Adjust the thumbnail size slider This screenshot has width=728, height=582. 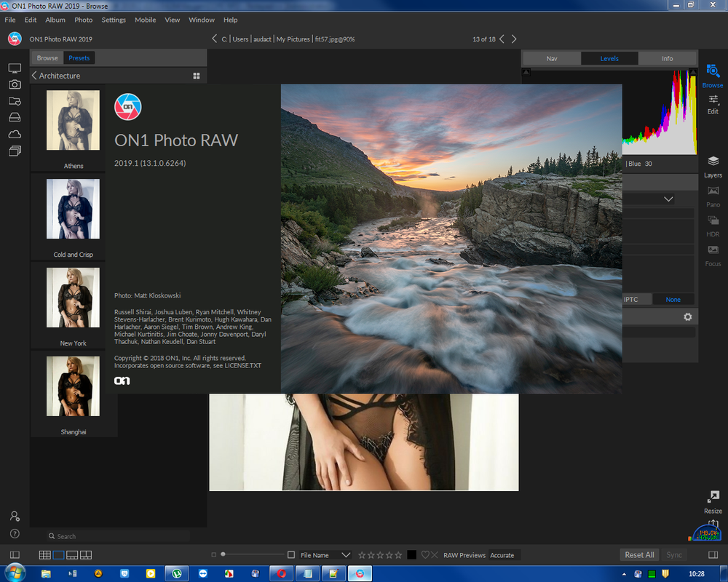[223, 554]
